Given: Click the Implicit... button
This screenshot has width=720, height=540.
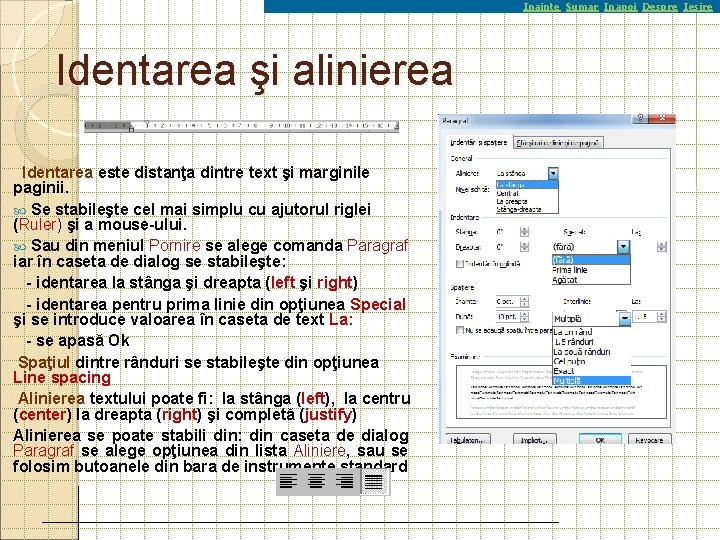Looking at the screenshot, I should click(534, 439).
